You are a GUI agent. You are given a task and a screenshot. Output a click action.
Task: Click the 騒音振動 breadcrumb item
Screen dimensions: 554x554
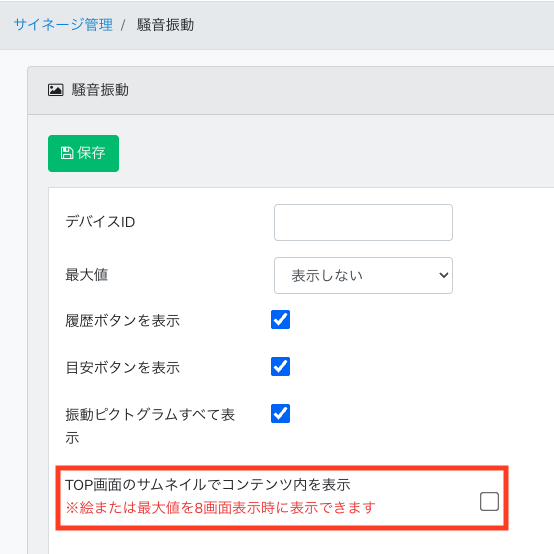(x=165, y=25)
